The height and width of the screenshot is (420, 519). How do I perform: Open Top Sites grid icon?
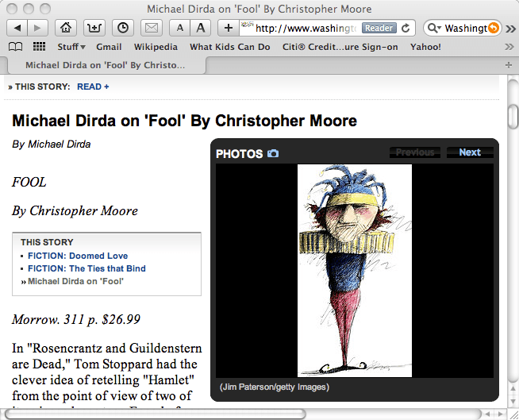[40, 47]
